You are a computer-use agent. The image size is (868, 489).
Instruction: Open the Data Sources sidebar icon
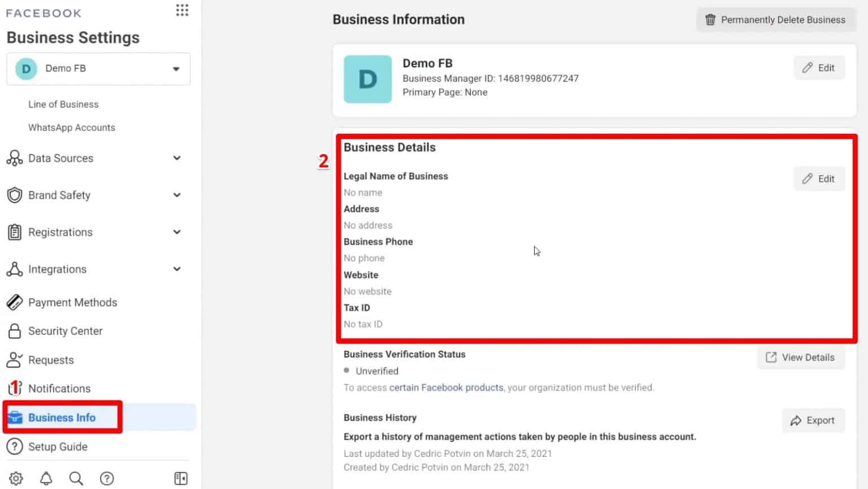[15, 159]
